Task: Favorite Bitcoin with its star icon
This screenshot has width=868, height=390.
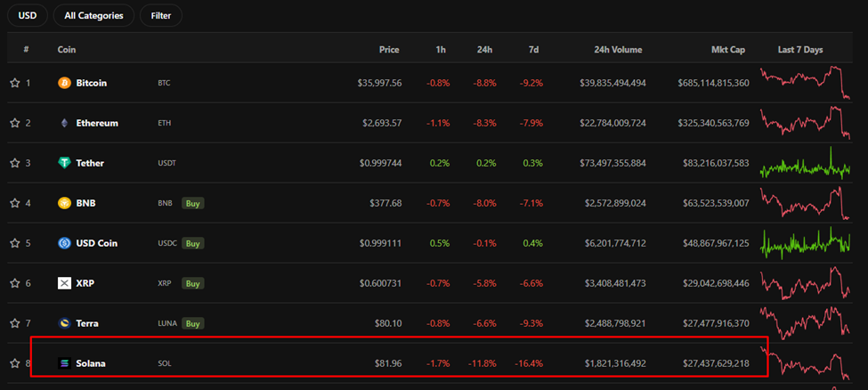Action: [x=15, y=83]
